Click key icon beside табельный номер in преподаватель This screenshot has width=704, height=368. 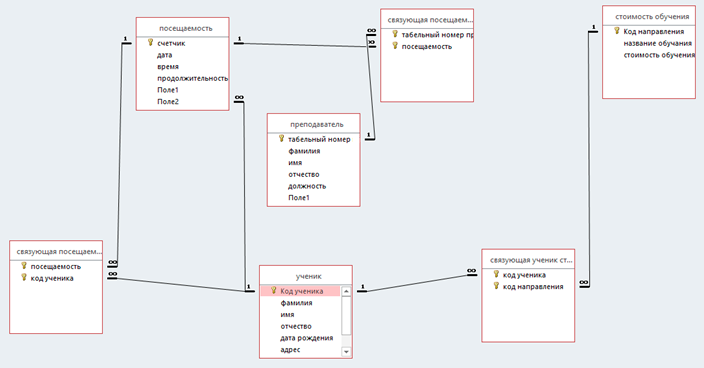(282, 139)
